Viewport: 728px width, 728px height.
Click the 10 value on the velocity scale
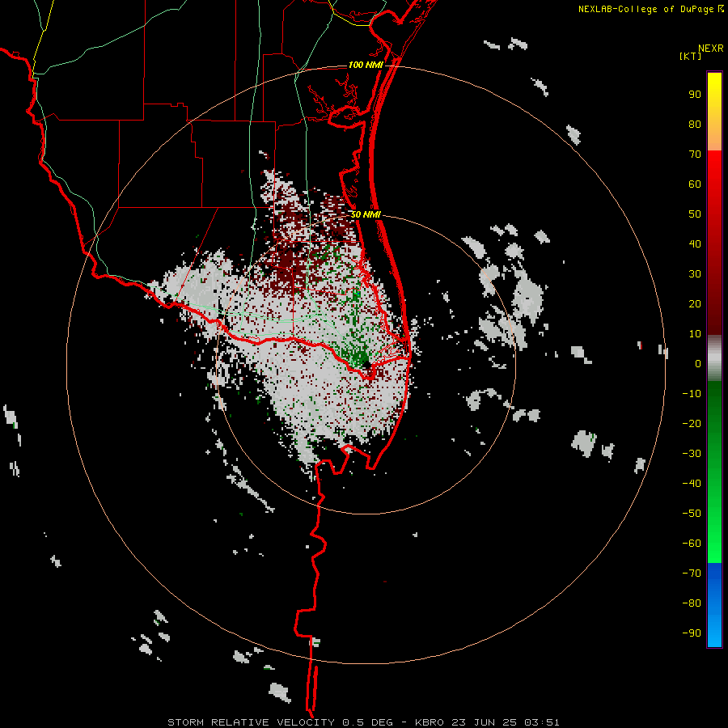695,334
